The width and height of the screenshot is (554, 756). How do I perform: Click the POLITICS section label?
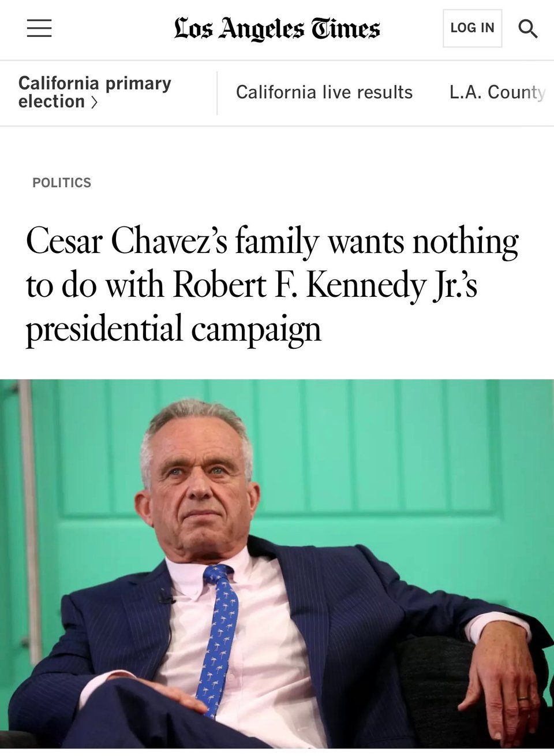coord(62,183)
